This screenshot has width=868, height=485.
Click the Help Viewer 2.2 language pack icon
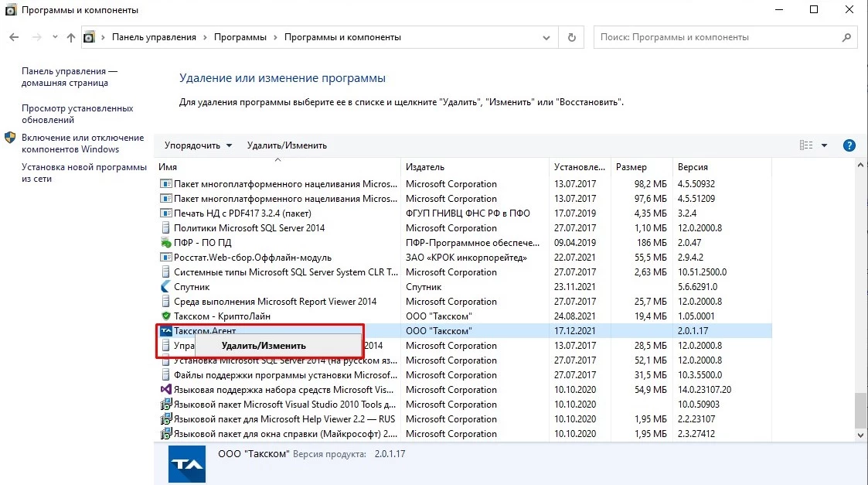(x=165, y=419)
